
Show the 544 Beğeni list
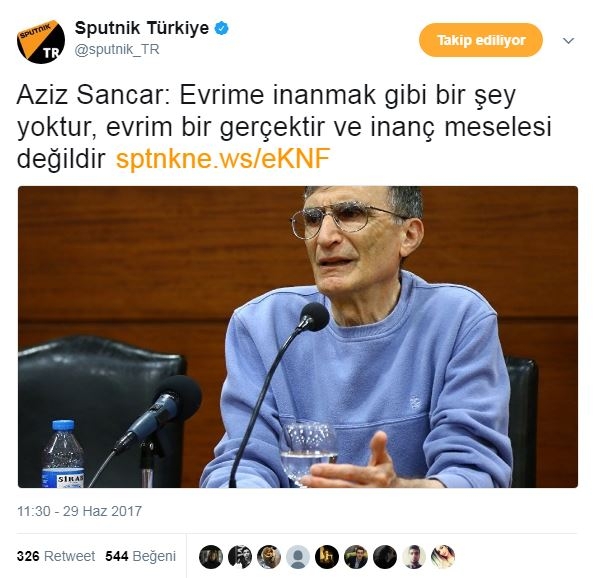(x=141, y=556)
